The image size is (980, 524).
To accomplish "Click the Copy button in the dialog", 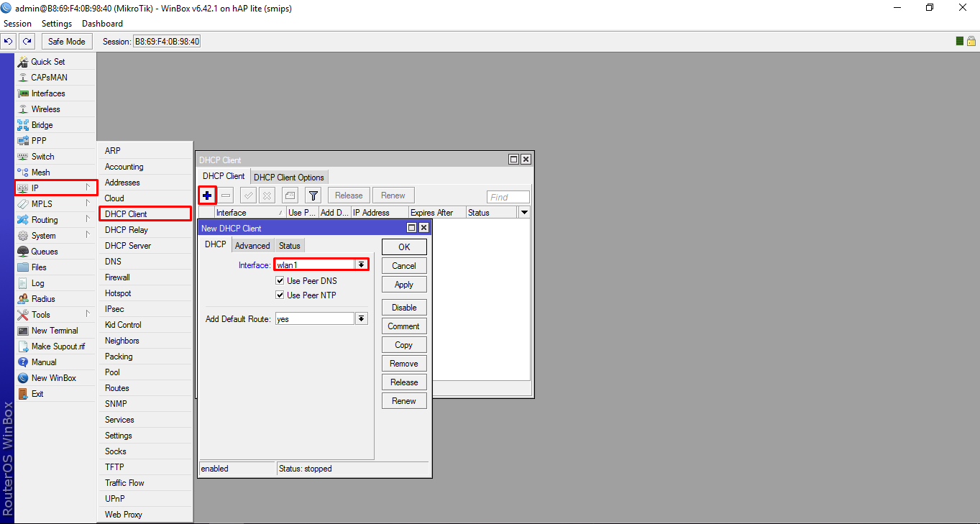I will [x=404, y=345].
